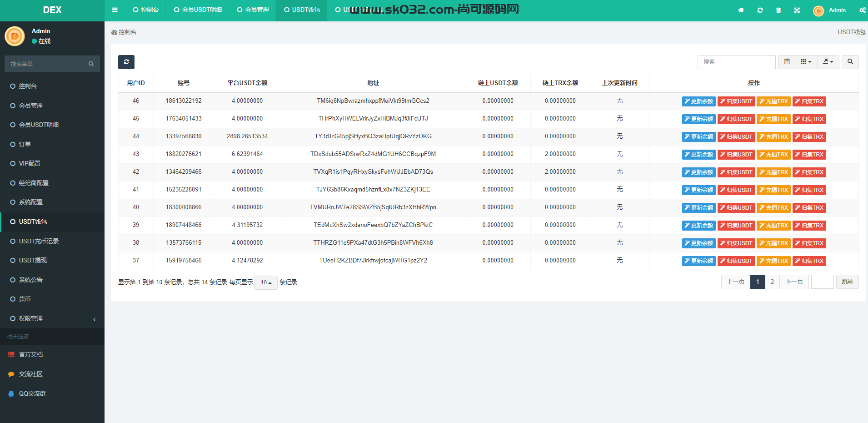Click address TY3dTrG45pjSHyxBQ3zaDpfUqjQRvYzDKG

[373, 136]
